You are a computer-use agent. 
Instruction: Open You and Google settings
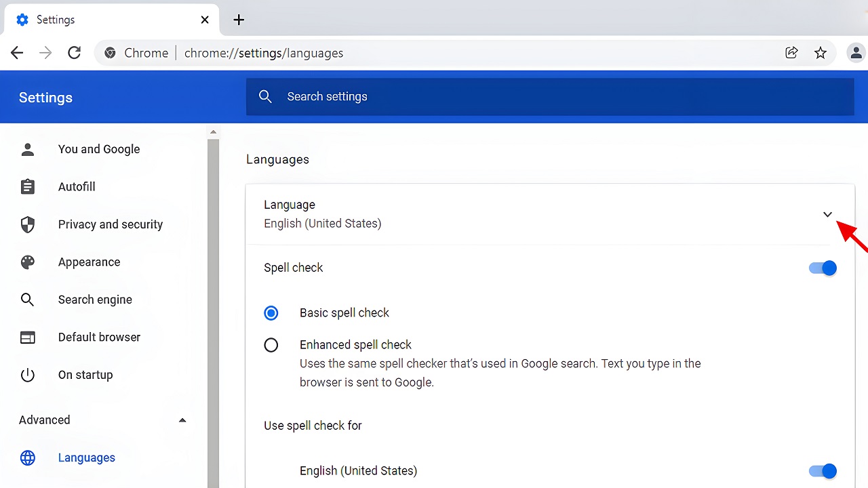(x=99, y=149)
